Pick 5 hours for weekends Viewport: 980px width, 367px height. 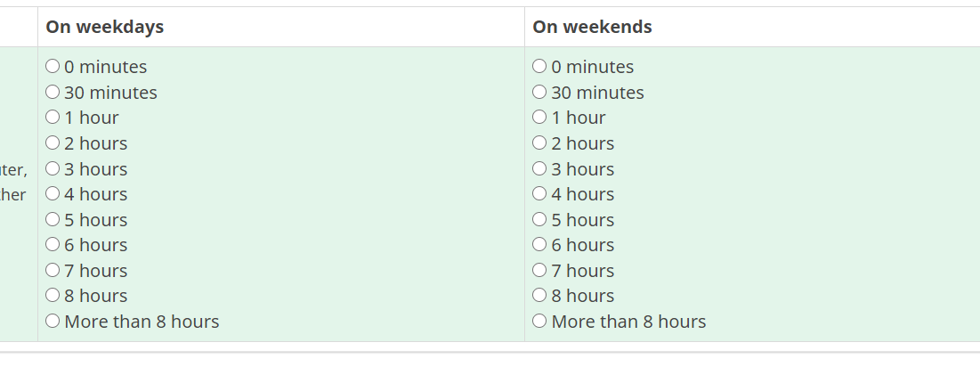pos(539,219)
